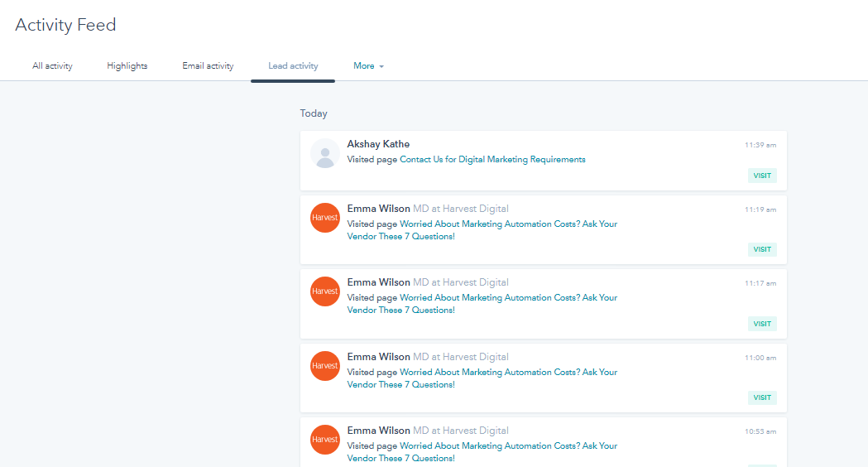868x467 pixels.
Task: Click Akshay Kathe's default avatar icon
Action: (325, 153)
